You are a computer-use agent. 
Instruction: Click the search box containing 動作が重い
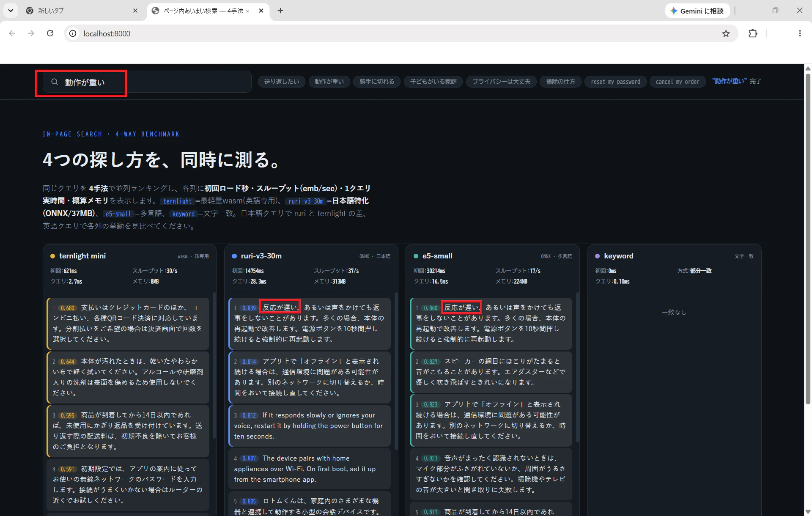tap(147, 82)
